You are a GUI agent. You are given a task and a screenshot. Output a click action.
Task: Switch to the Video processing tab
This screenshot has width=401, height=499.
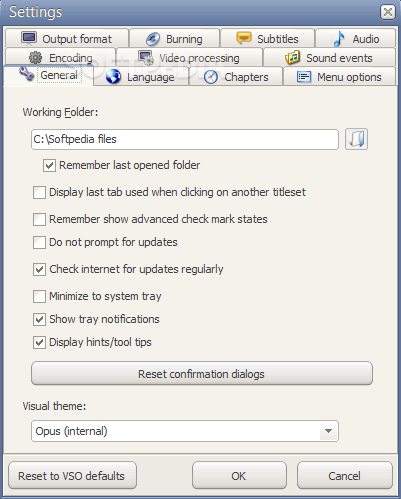pos(189,58)
